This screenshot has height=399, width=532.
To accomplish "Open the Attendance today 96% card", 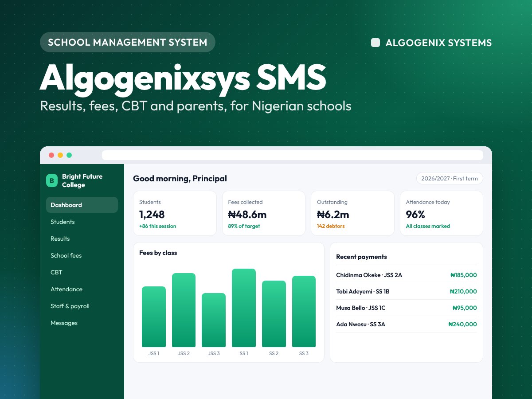I will 442,213.
